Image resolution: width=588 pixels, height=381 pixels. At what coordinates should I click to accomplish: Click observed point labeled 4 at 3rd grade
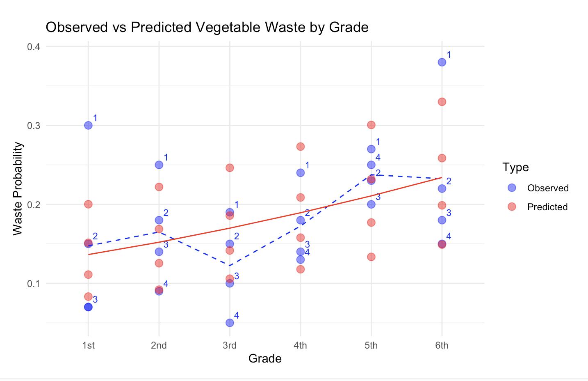pos(230,323)
